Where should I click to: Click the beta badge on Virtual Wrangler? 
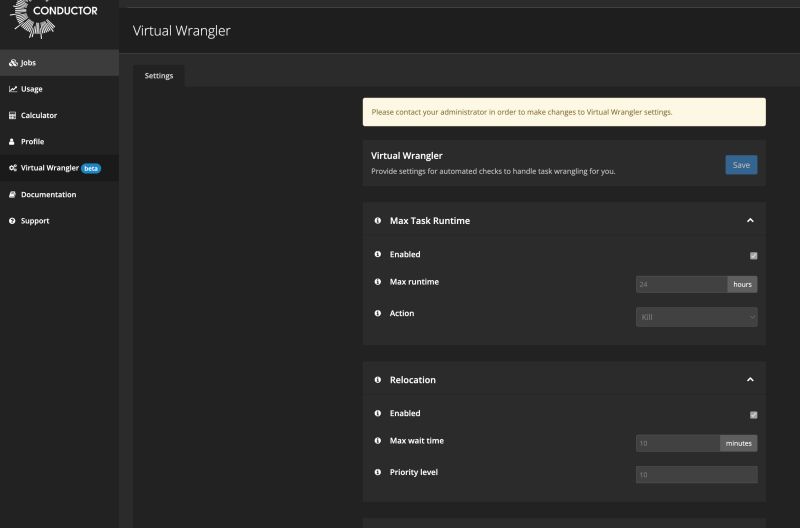[x=91, y=168]
